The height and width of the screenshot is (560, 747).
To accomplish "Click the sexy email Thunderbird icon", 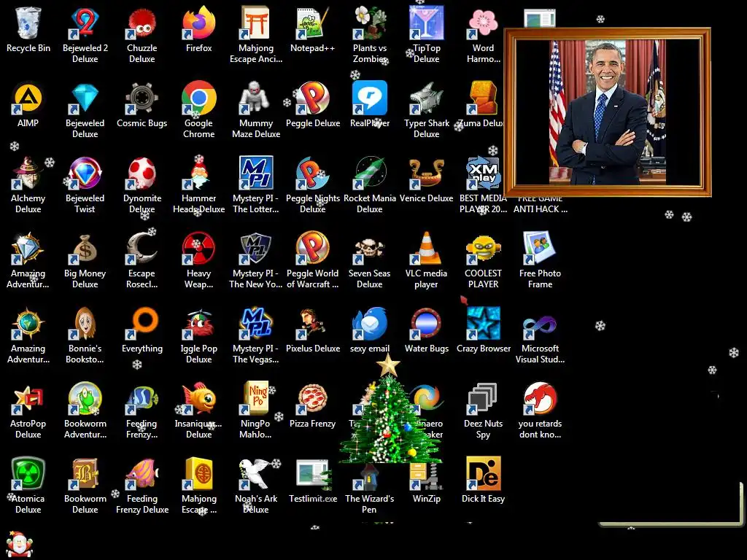I will tap(370, 324).
